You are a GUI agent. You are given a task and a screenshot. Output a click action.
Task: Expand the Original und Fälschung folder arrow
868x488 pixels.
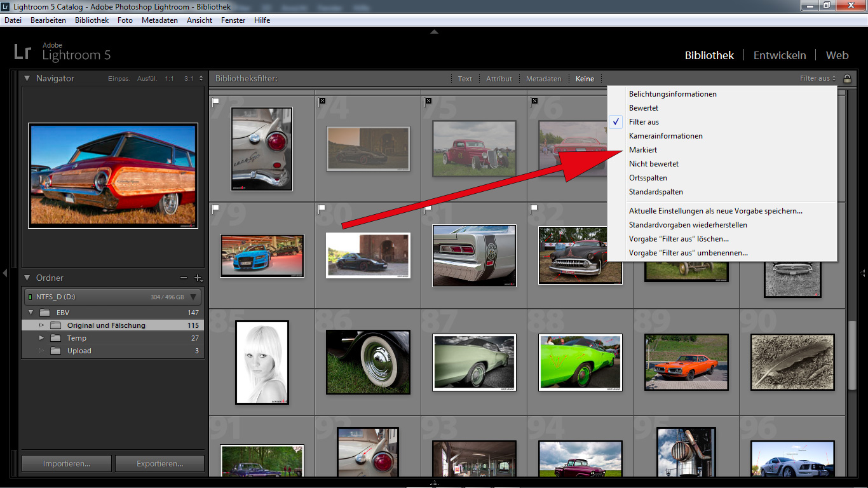click(x=42, y=325)
